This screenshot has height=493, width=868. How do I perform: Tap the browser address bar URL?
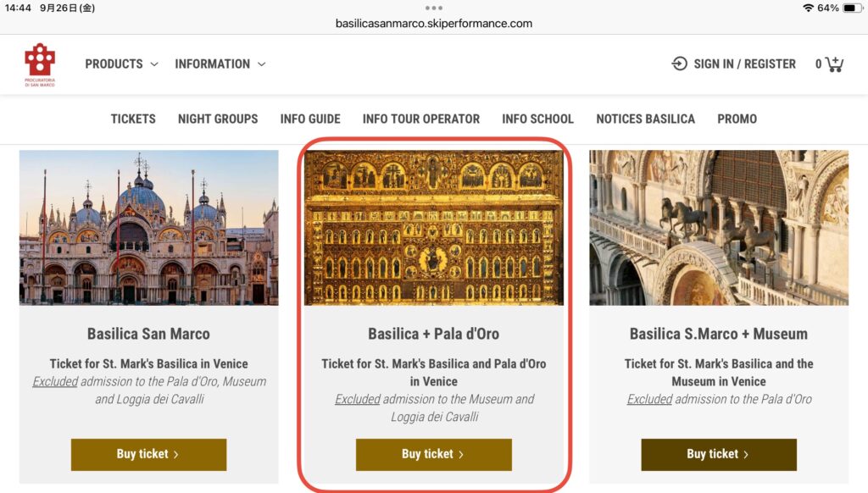tap(434, 24)
